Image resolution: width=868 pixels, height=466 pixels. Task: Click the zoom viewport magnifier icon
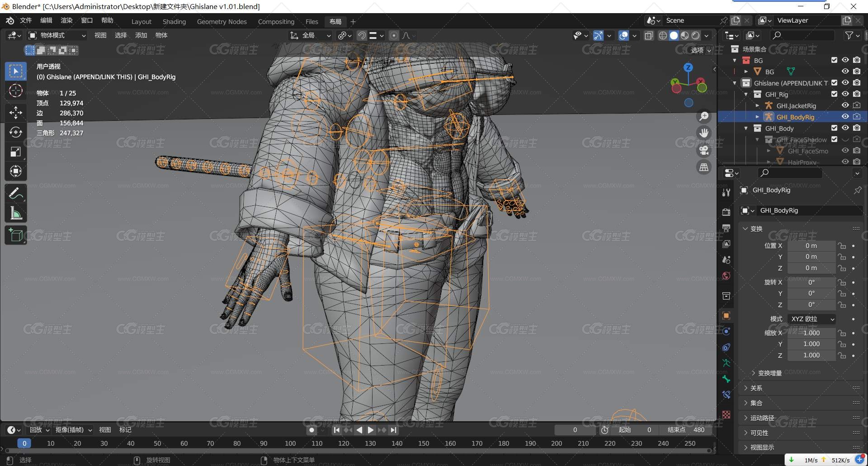coord(704,117)
